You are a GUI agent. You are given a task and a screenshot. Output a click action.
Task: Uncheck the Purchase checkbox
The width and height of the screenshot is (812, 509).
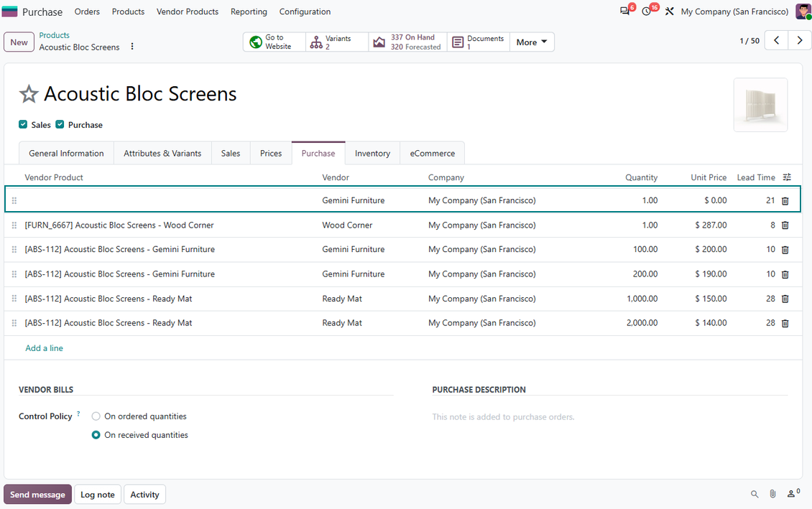[x=60, y=124]
